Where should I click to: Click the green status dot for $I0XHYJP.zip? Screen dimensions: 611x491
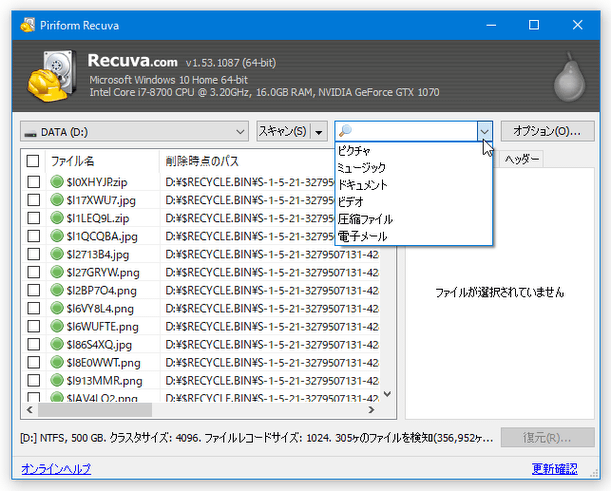(57, 182)
